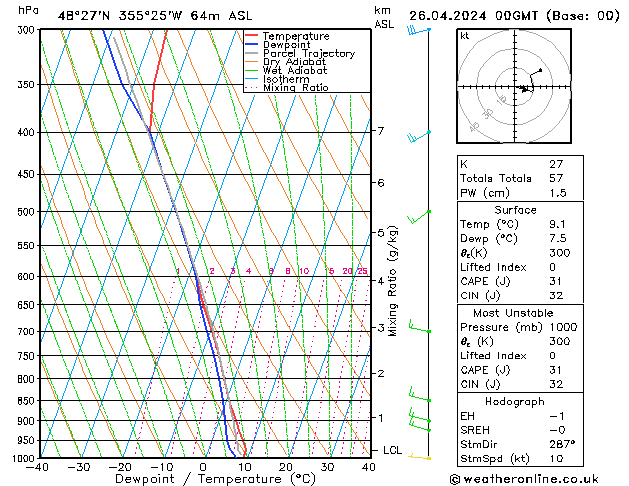Click the LCL marker on the right axis
The image size is (629, 486).
pyautogui.click(x=393, y=450)
